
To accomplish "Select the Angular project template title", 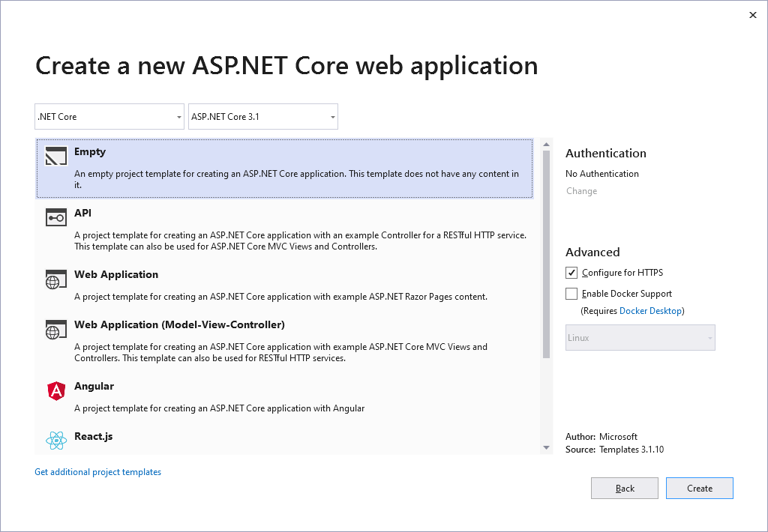I will pyautogui.click(x=94, y=386).
